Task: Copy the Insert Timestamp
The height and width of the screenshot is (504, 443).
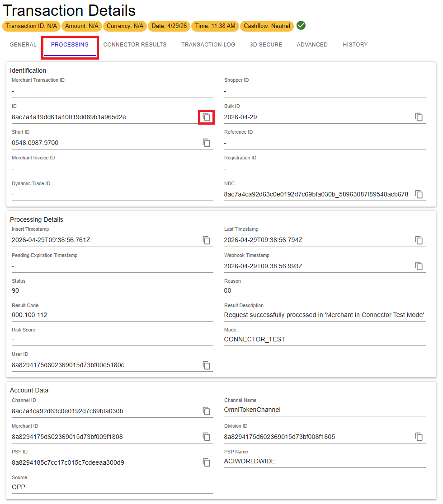Action: point(206,240)
